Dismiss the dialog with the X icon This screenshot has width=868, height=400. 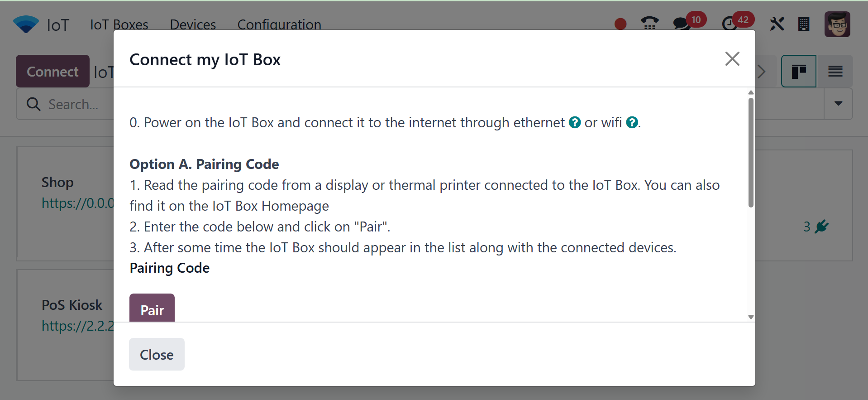pyautogui.click(x=732, y=59)
